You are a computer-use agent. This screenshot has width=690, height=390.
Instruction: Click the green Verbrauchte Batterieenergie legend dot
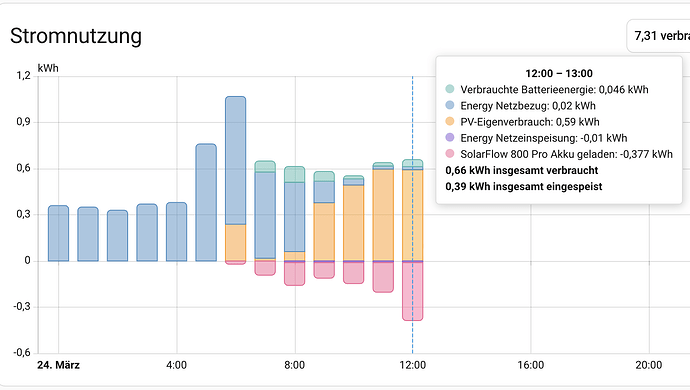pos(450,89)
